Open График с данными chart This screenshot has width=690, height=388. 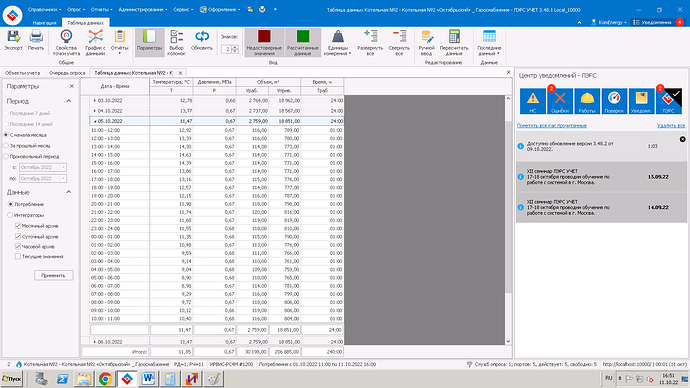point(95,43)
